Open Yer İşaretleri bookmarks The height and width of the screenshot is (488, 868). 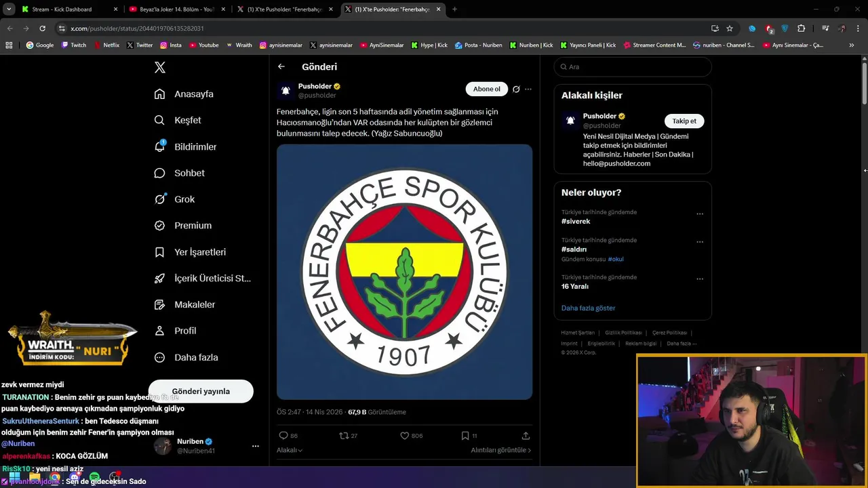click(190, 252)
